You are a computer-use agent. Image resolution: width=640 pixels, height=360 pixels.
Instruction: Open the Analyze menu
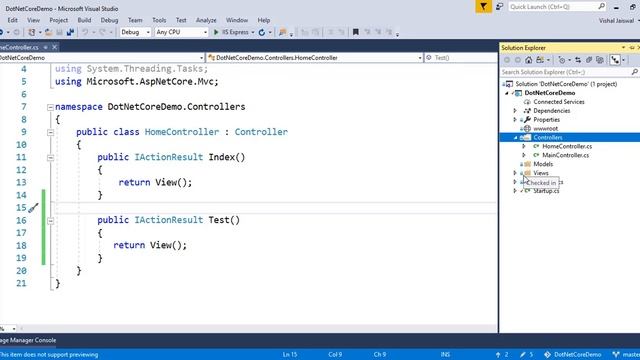click(206, 20)
